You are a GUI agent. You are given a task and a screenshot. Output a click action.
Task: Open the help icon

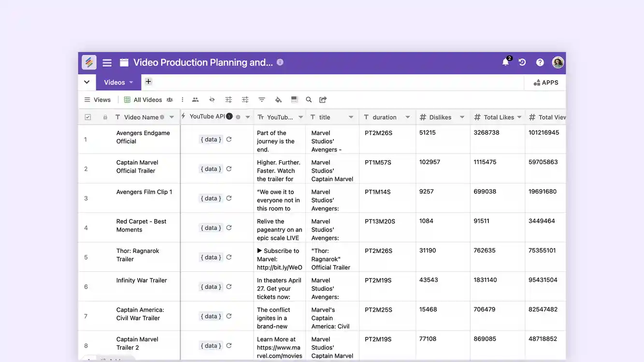pos(540,62)
